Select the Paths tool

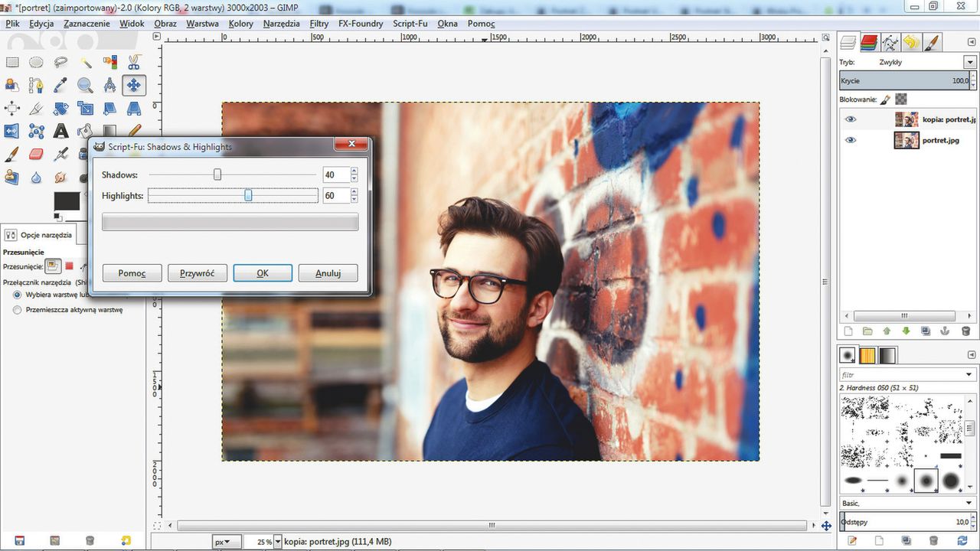tap(36, 86)
